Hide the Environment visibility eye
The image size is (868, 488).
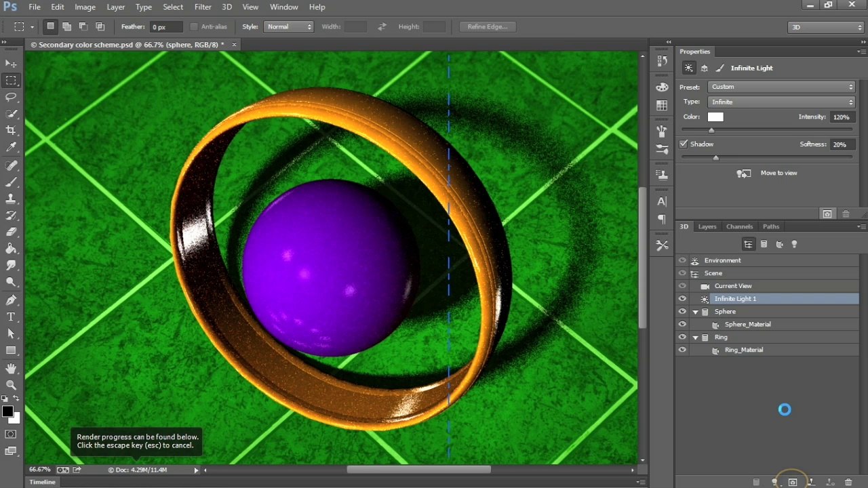(682, 260)
